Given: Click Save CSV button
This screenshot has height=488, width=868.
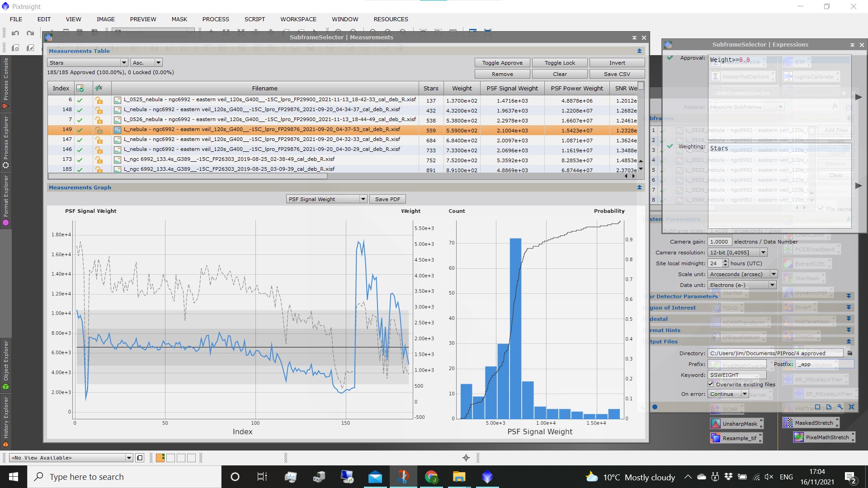Looking at the screenshot, I should click(617, 74).
